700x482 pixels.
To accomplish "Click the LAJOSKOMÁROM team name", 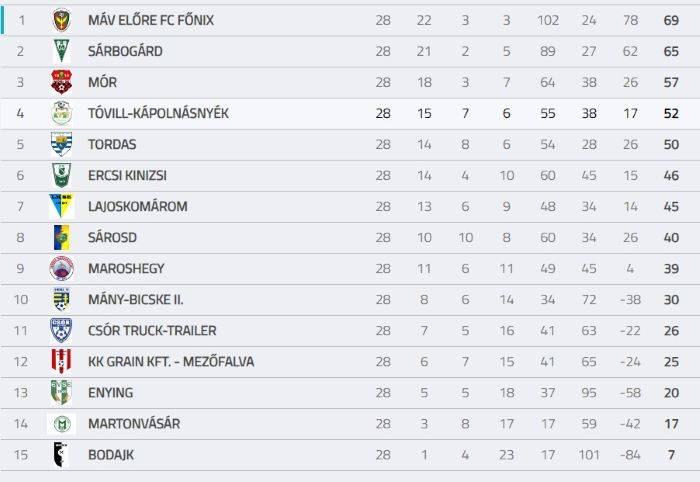I will click(x=138, y=206).
